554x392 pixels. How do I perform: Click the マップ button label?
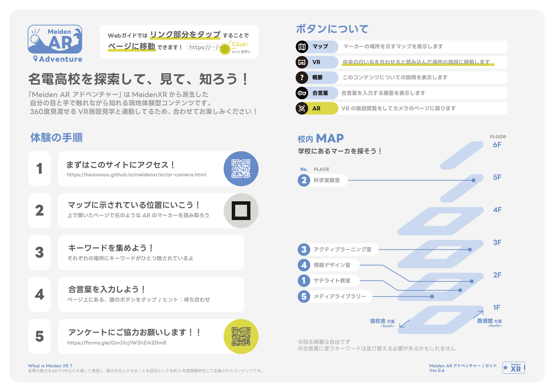[320, 47]
